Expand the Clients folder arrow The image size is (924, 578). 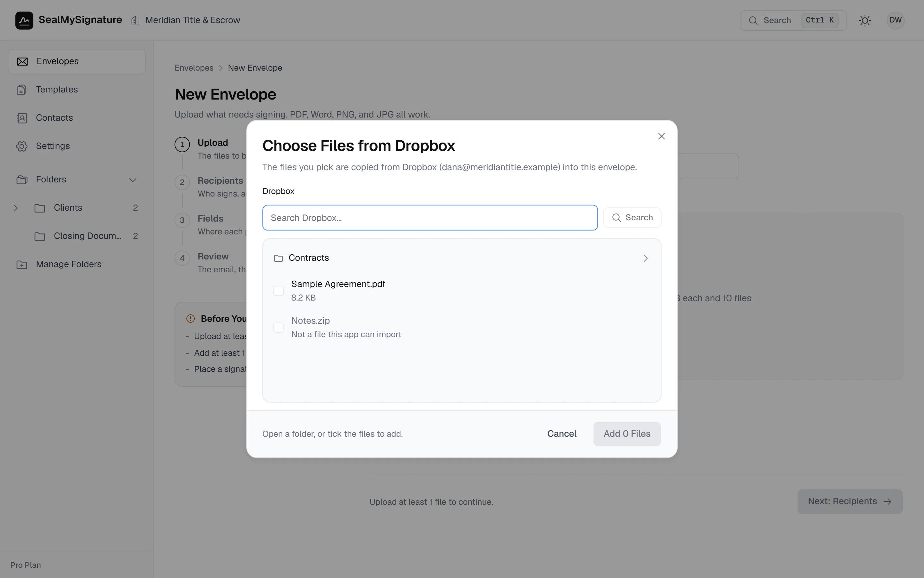15,208
